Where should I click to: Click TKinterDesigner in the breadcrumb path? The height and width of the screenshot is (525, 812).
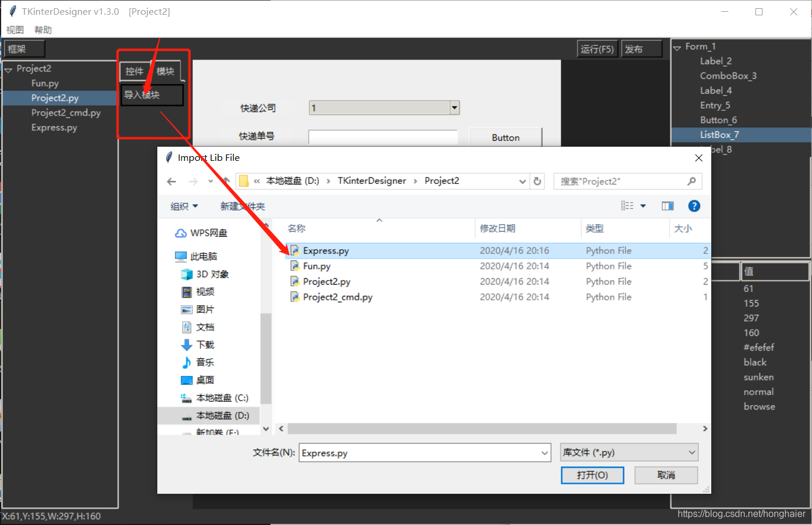tap(372, 181)
